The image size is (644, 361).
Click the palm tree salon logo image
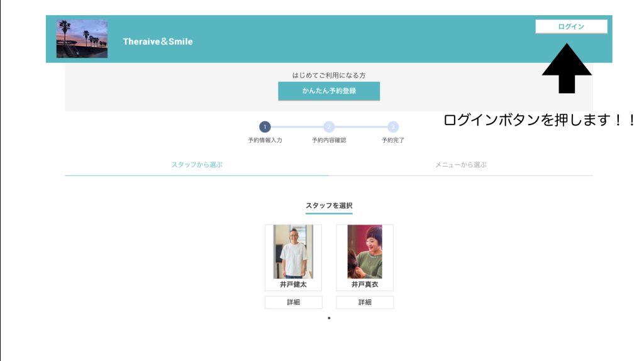[x=82, y=39]
